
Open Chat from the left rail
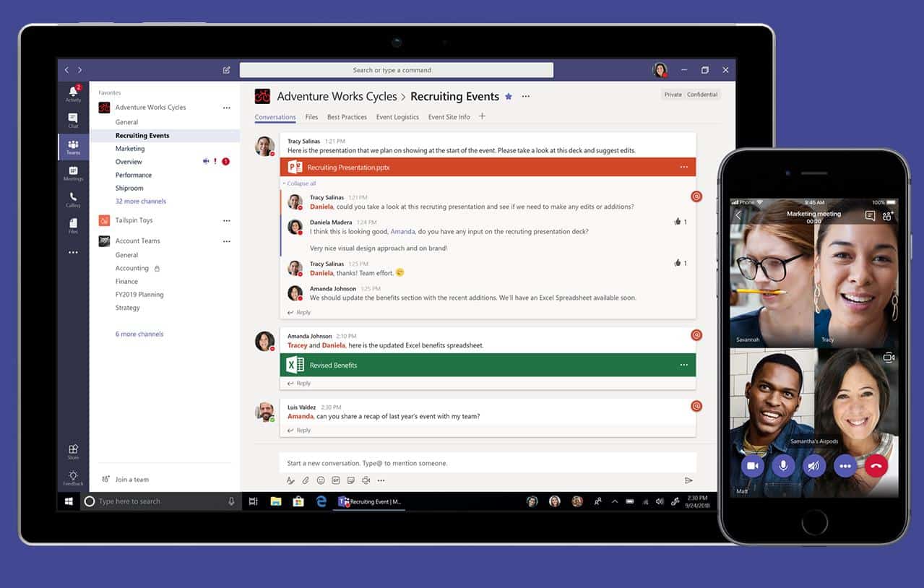73,120
